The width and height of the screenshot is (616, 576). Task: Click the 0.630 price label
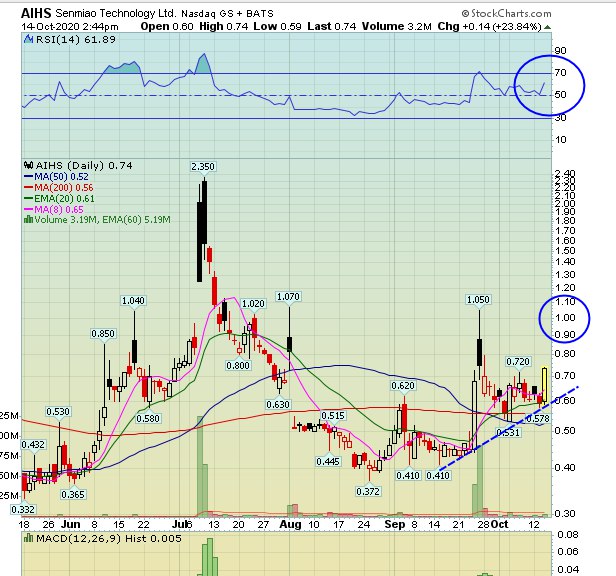point(278,404)
